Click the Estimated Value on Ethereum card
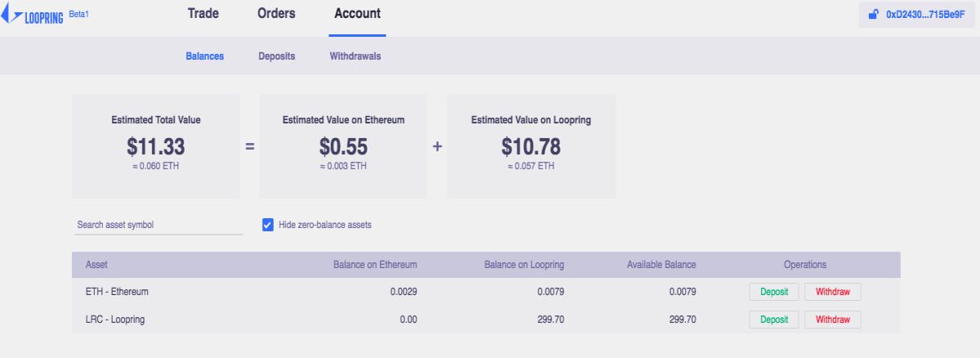 (344, 145)
